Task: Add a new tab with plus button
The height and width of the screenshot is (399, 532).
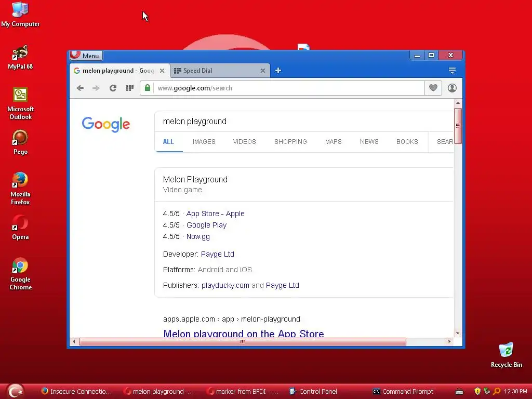Action: point(278,71)
